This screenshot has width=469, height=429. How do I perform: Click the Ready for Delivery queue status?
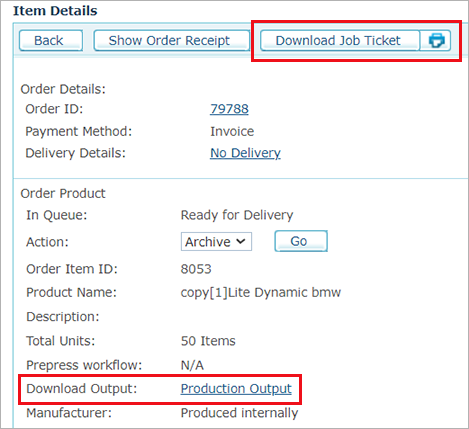(x=237, y=215)
